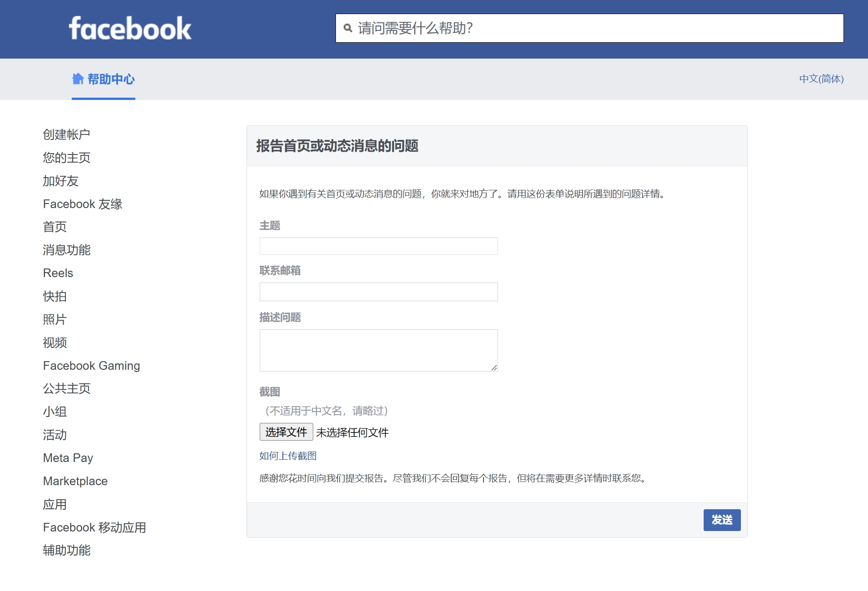The height and width of the screenshot is (591, 868).
Task: Click the search magnifier icon
Action: tap(348, 29)
